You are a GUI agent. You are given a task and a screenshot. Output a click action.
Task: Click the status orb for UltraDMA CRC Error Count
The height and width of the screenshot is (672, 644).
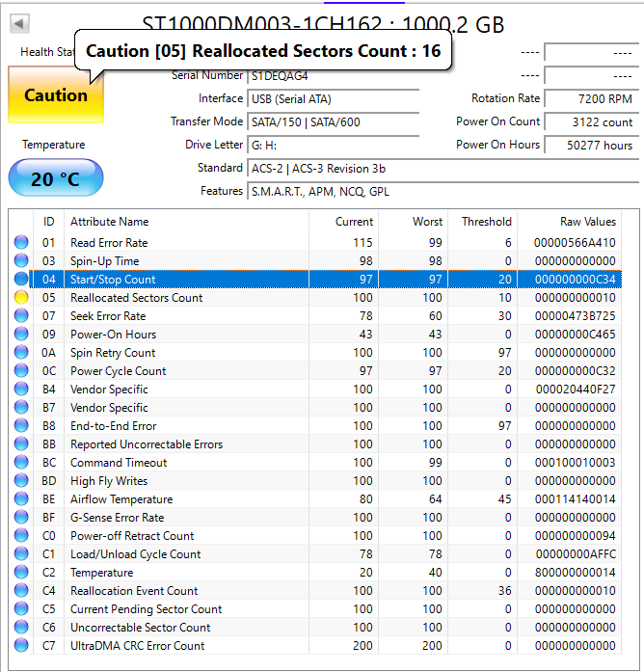21,645
